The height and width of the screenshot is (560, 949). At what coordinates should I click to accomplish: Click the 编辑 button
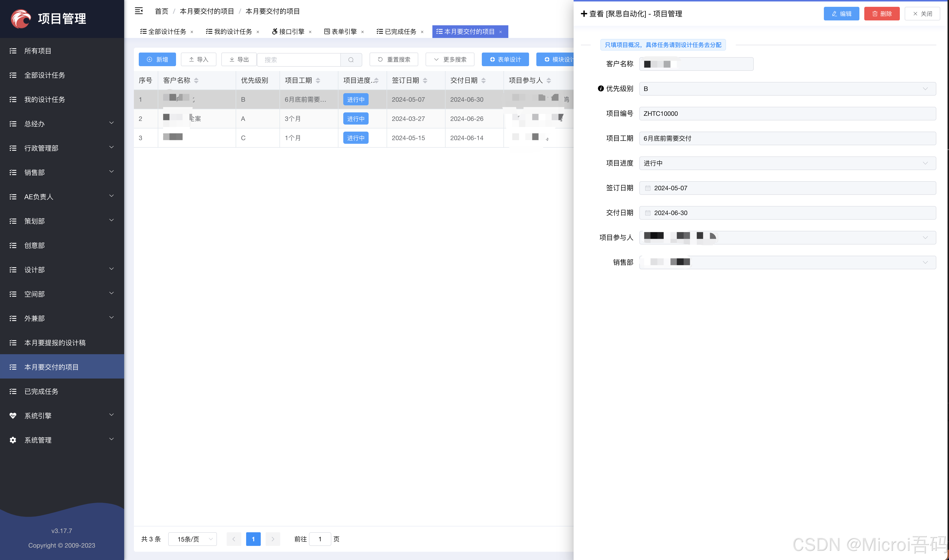[x=841, y=14]
